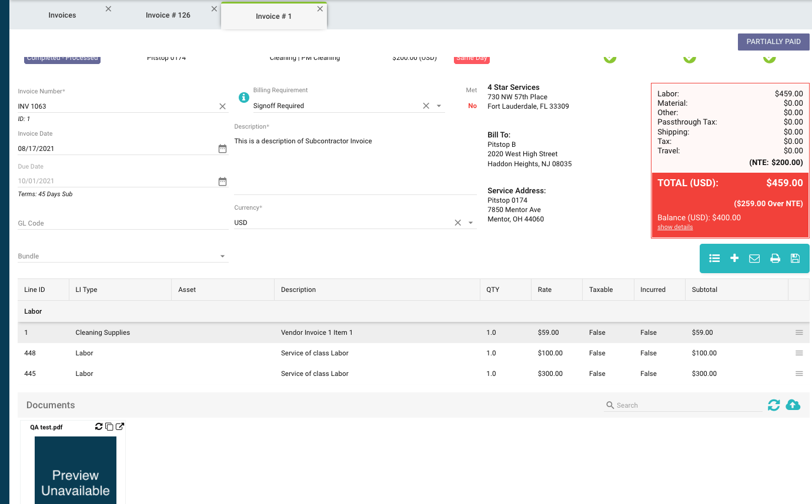Screen dimensions: 812x504
Task: Add a new line item with plus icon
Action: coord(734,258)
